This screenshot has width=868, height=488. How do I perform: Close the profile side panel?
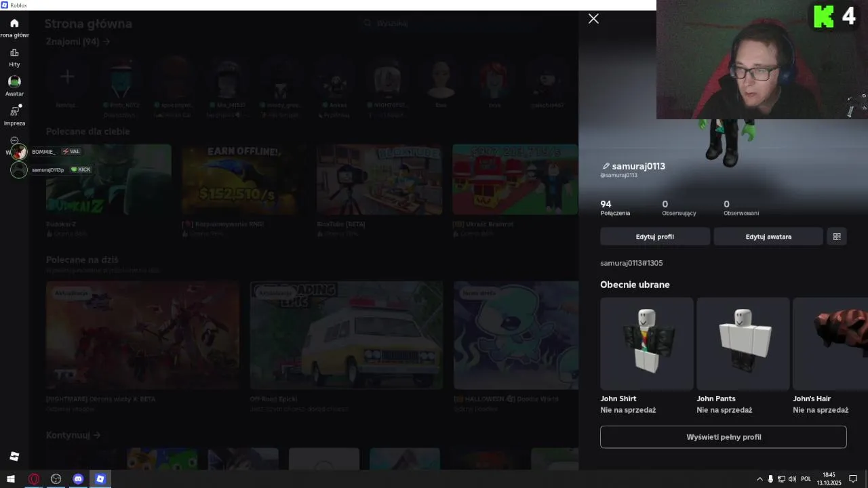coord(593,19)
